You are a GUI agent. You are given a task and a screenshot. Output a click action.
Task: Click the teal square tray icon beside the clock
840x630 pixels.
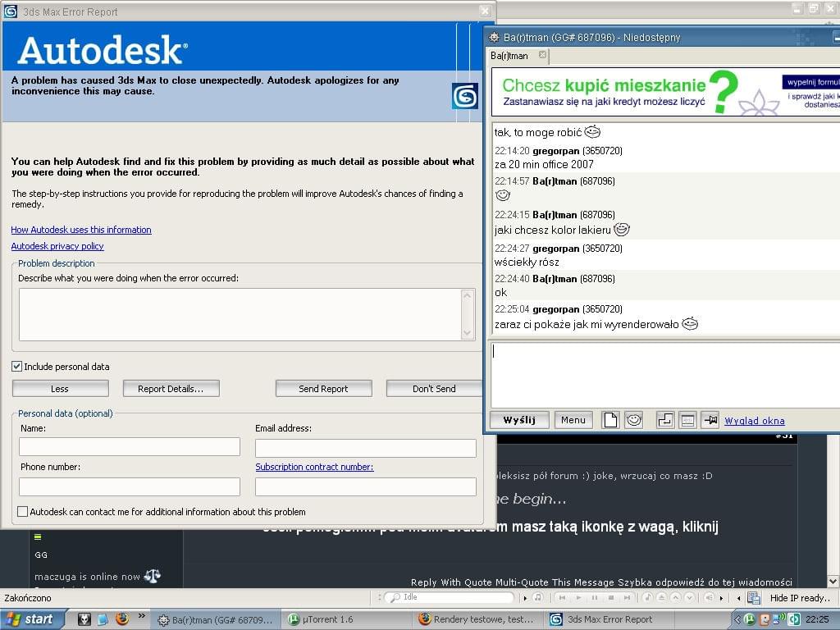[793, 620]
